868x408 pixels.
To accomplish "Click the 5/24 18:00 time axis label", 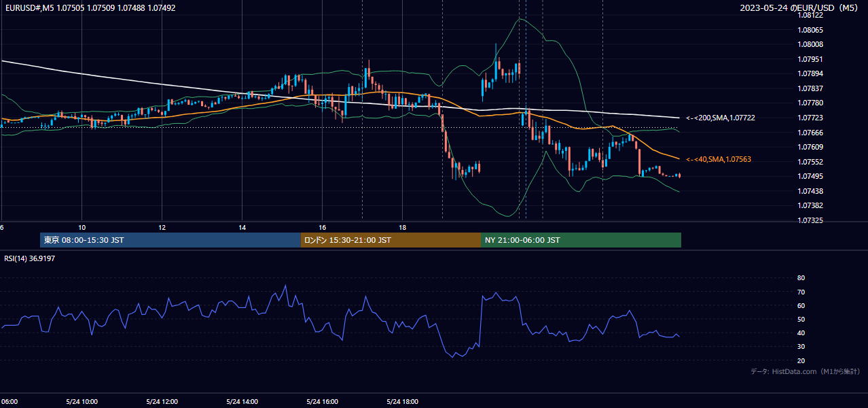I will (402, 401).
